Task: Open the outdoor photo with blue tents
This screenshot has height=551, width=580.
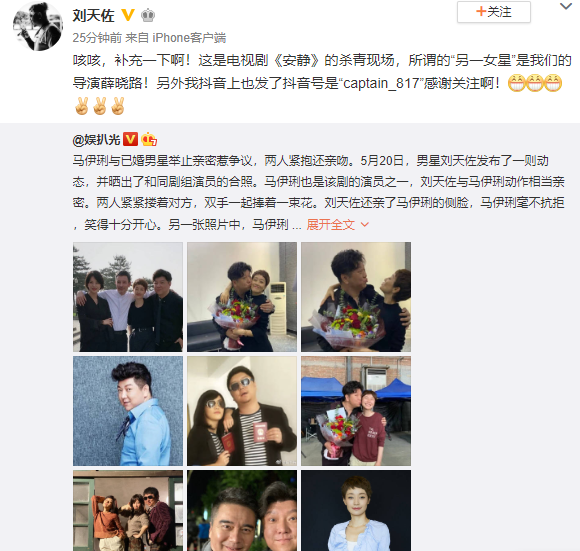Action: pos(356,411)
